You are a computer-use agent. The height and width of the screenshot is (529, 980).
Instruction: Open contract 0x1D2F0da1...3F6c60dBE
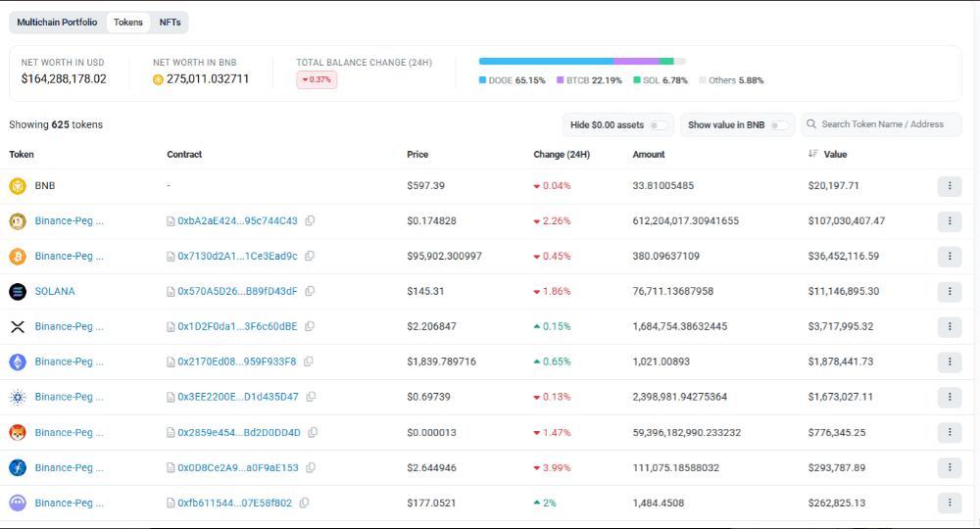tap(237, 326)
